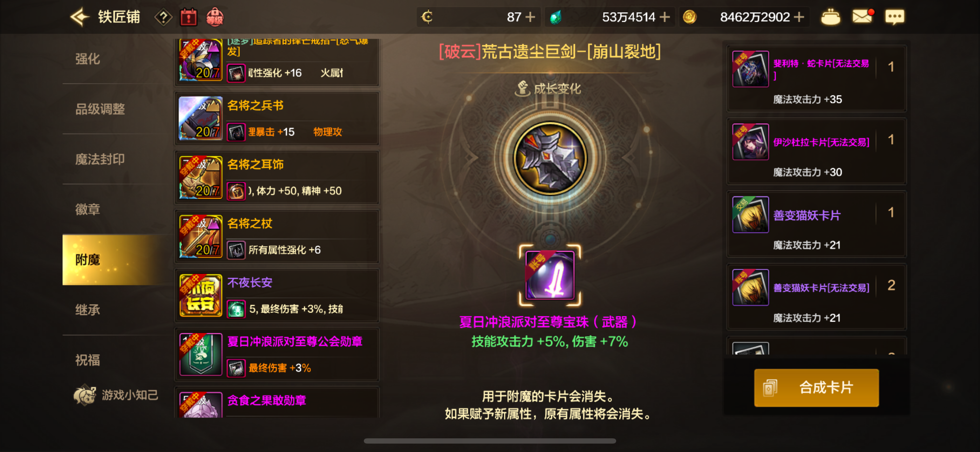980x452 pixels.
Task: Tap the 夏日冲浪派对至尊宝珠 enchant slot
Action: 550,275
